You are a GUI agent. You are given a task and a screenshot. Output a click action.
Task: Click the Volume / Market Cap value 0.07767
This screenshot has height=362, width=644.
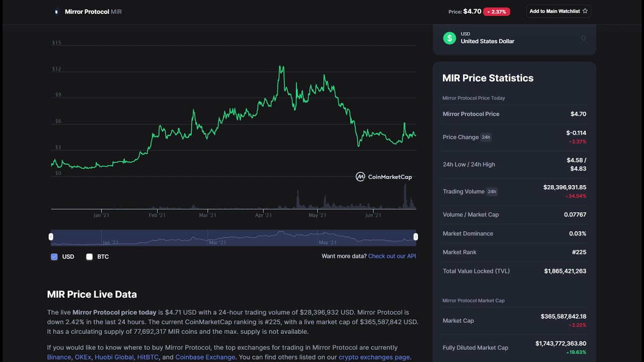pos(575,215)
